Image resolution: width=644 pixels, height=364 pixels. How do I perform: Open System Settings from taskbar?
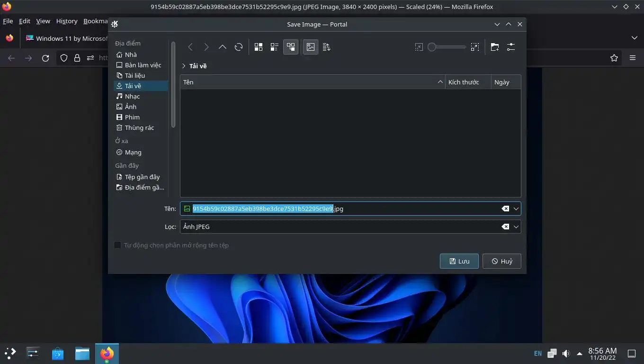click(x=33, y=353)
